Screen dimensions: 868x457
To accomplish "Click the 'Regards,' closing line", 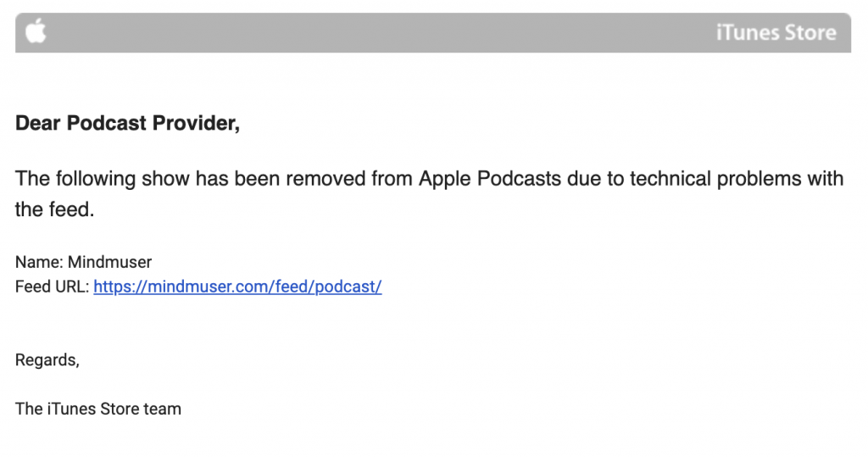I will click(47, 360).
